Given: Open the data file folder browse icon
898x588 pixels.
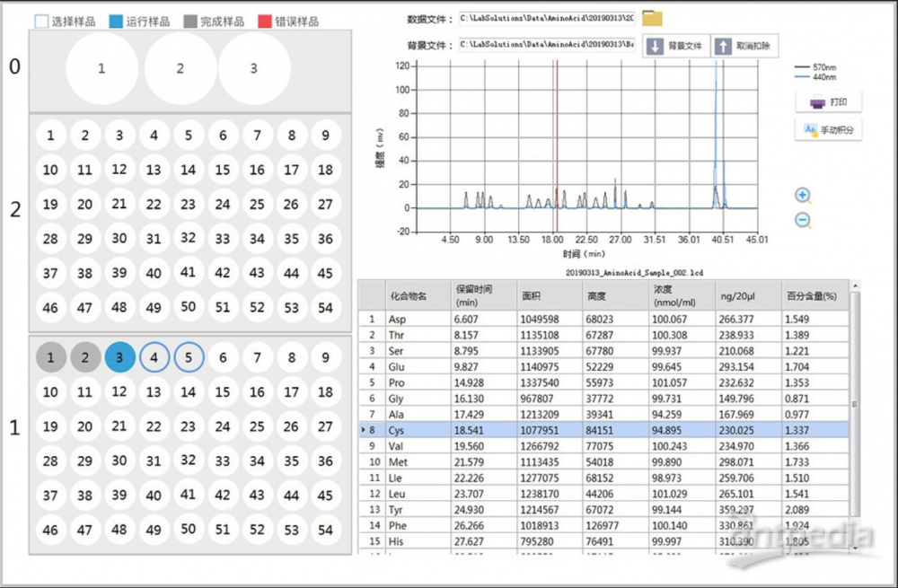Looking at the screenshot, I should pyautogui.click(x=652, y=18).
